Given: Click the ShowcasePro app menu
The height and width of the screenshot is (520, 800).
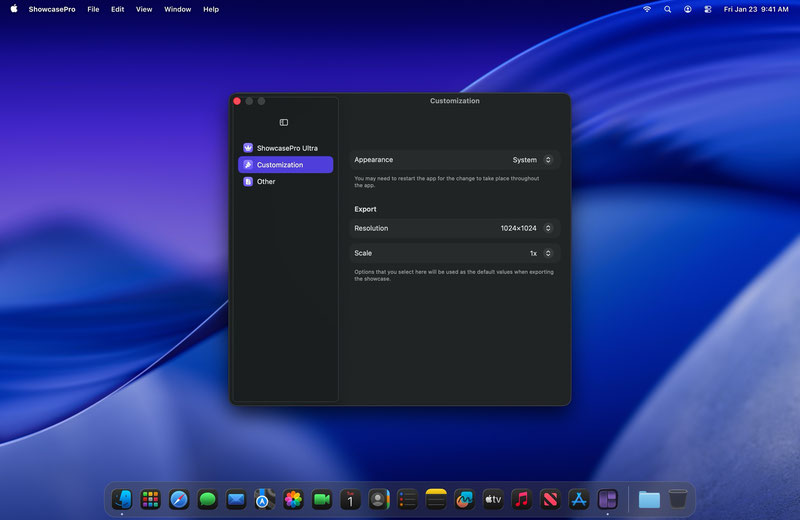Looking at the screenshot, I should 52,9.
